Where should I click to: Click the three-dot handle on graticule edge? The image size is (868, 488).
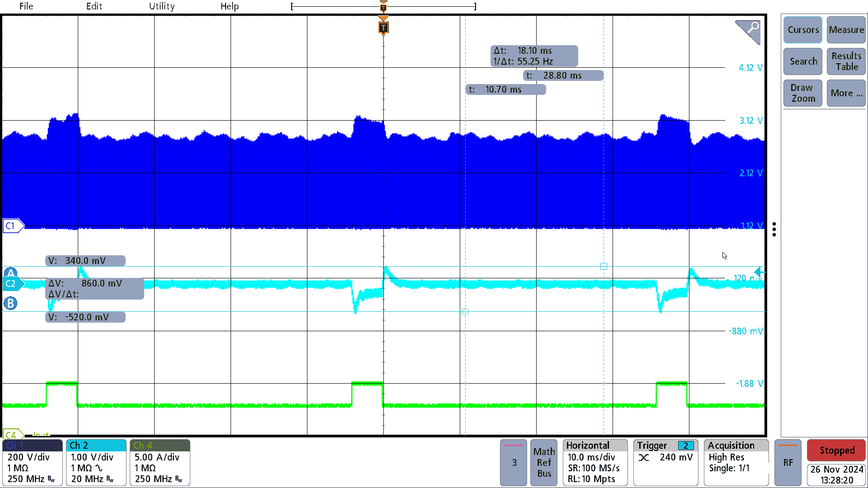coord(774,230)
